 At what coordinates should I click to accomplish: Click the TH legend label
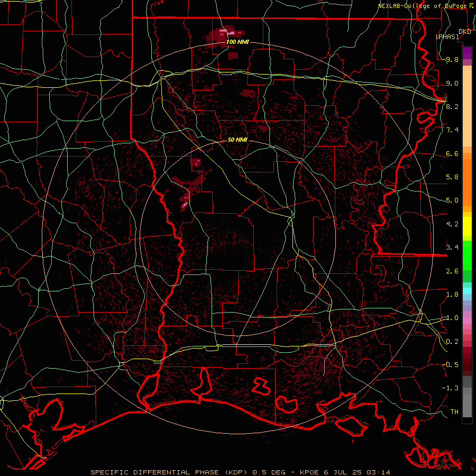[454, 411]
